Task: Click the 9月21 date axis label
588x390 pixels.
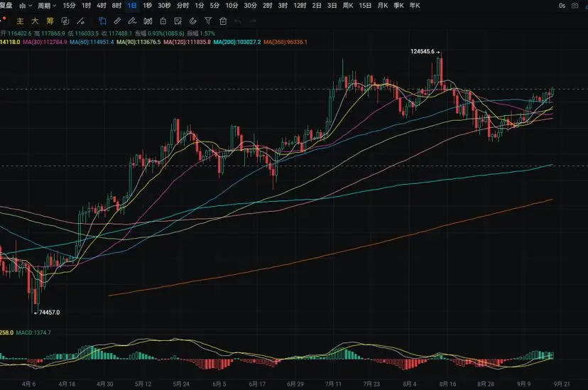Action: click(562, 384)
